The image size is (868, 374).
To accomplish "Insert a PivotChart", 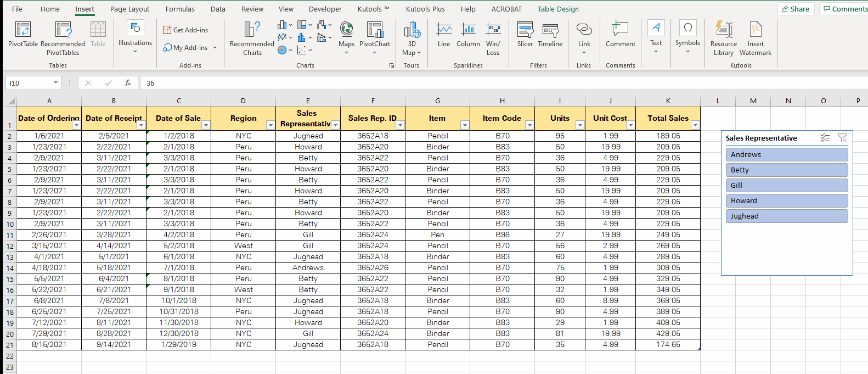I will click(375, 37).
